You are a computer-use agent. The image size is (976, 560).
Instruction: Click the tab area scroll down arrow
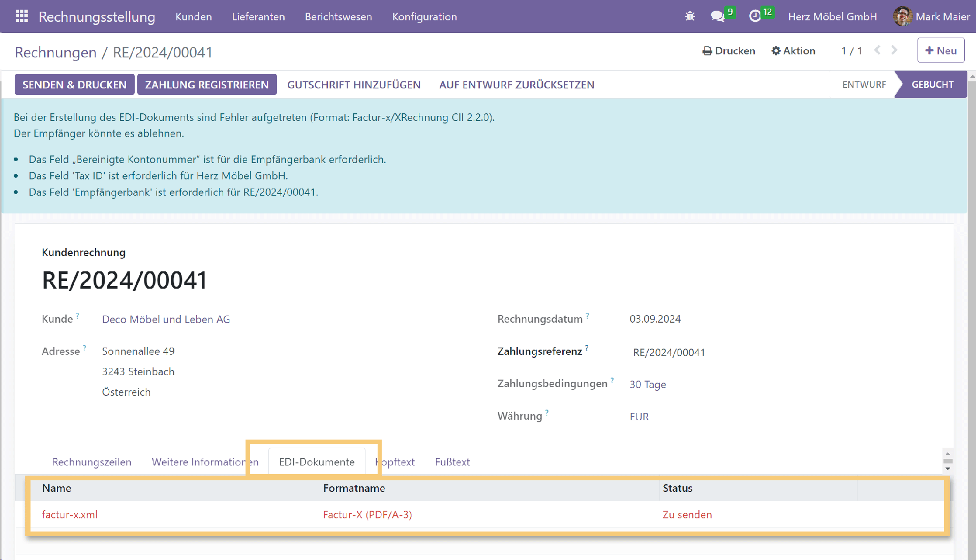pos(948,469)
